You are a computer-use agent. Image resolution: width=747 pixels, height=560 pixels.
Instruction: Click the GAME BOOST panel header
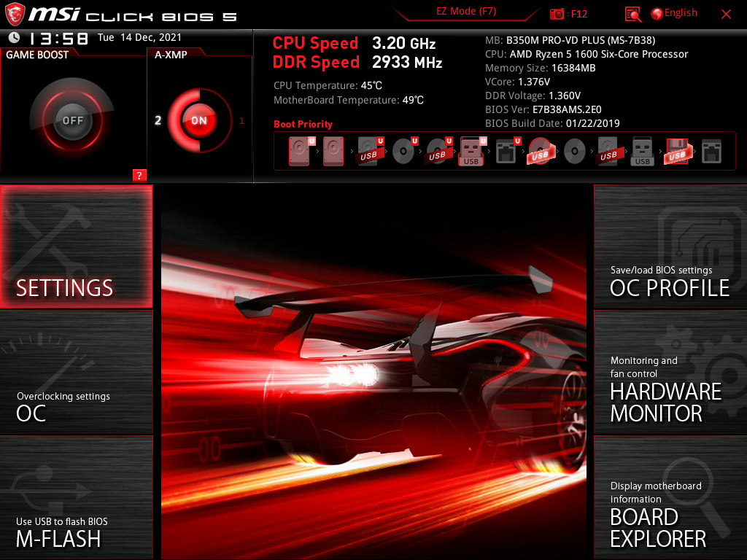coord(37,55)
